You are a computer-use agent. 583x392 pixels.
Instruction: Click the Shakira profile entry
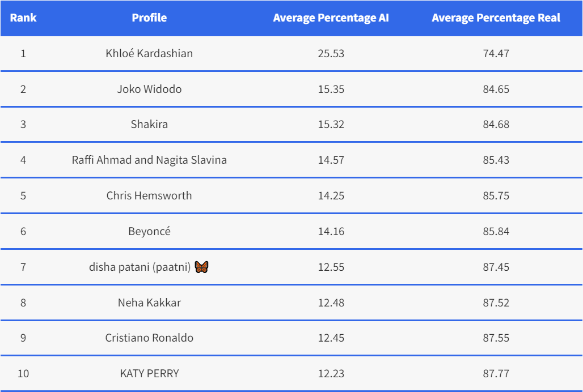pyautogui.click(x=149, y=124)
